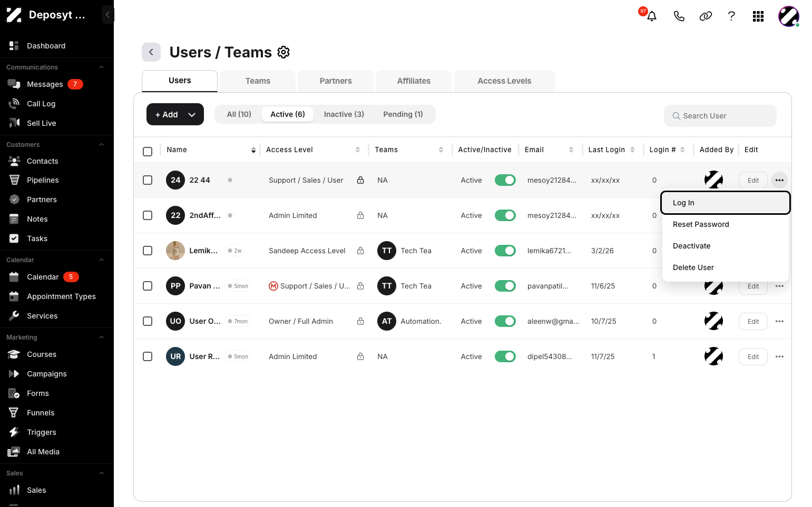Open the more options menu for User O...
The height and width of the screenshot is (507, 812).
tap(779, 322)
